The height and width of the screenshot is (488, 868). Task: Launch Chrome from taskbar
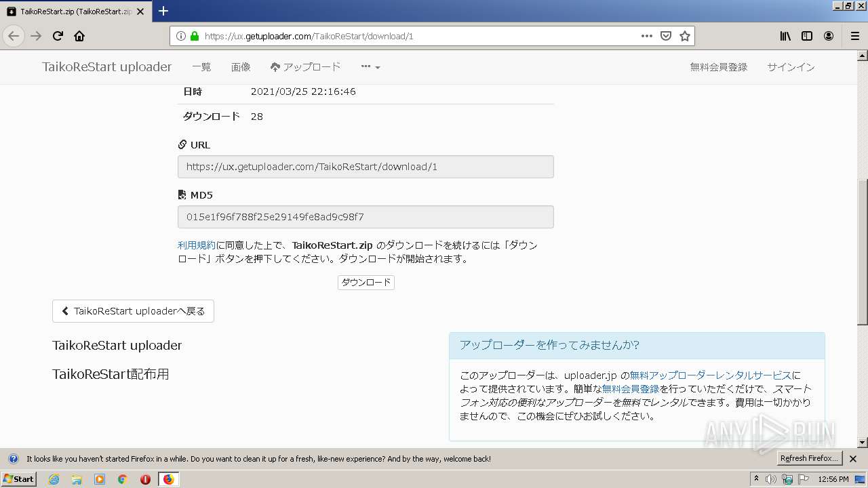pos(122,479)
